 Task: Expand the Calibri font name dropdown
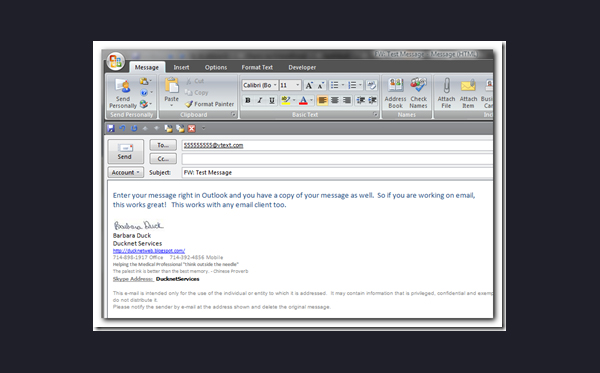[x=275, y=85]
